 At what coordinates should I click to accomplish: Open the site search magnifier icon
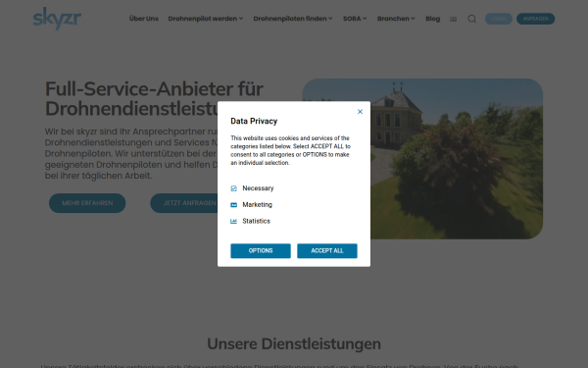tap(471, 19)
